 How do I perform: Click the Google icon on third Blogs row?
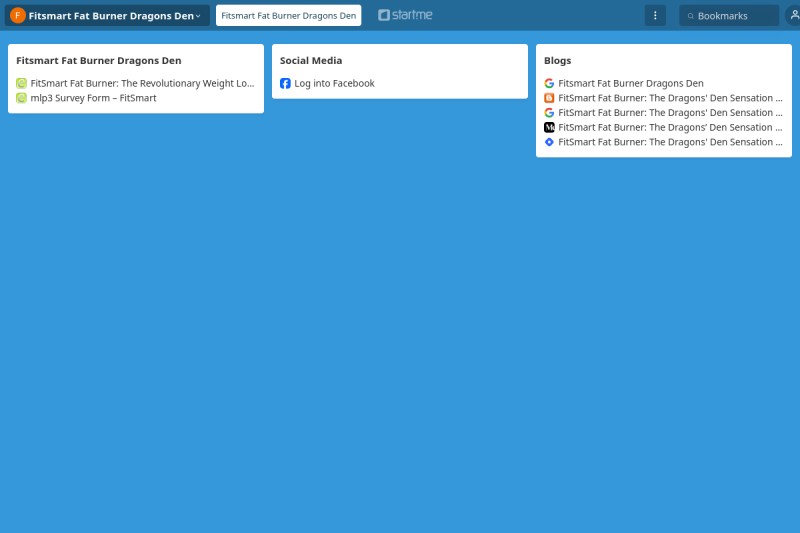click(x=549, y=113)
